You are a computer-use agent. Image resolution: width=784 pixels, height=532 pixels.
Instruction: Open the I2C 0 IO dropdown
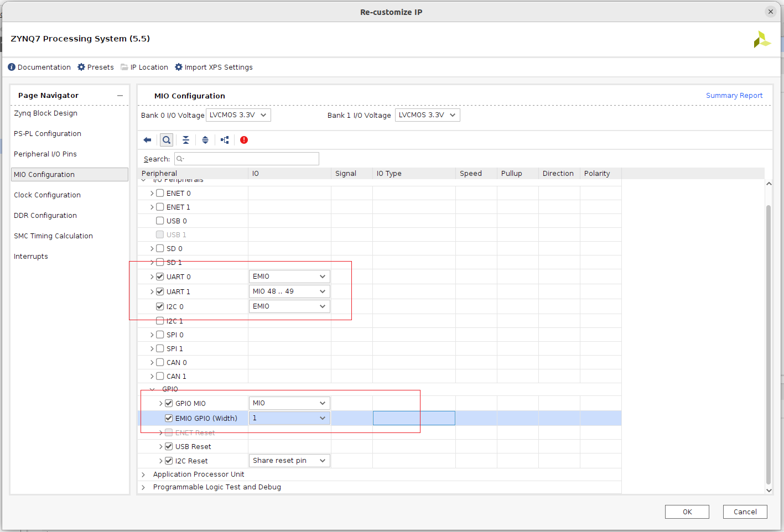289,306
